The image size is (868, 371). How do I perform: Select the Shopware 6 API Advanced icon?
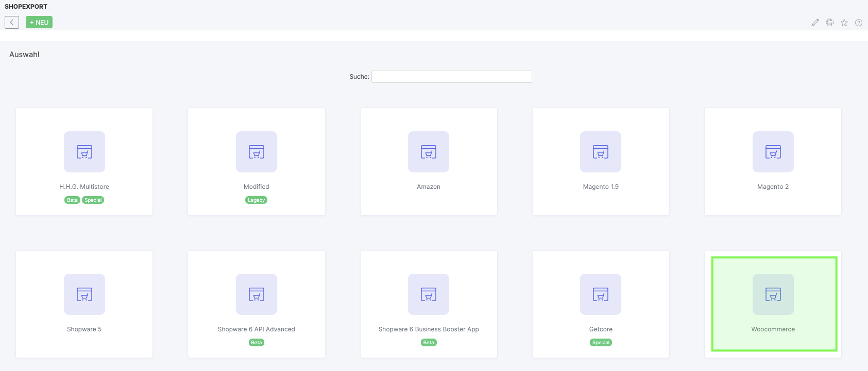pyautogui.click(x=257, y=294)
